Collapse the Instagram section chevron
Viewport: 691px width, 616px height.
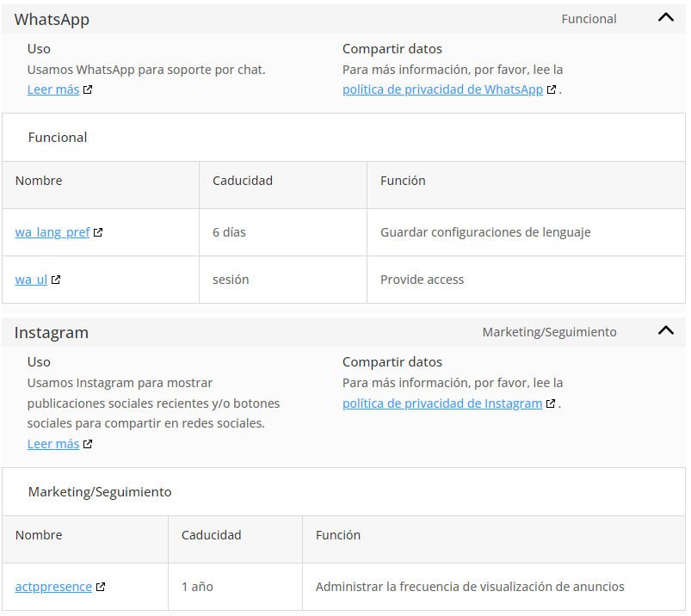(x=665, y=330)
